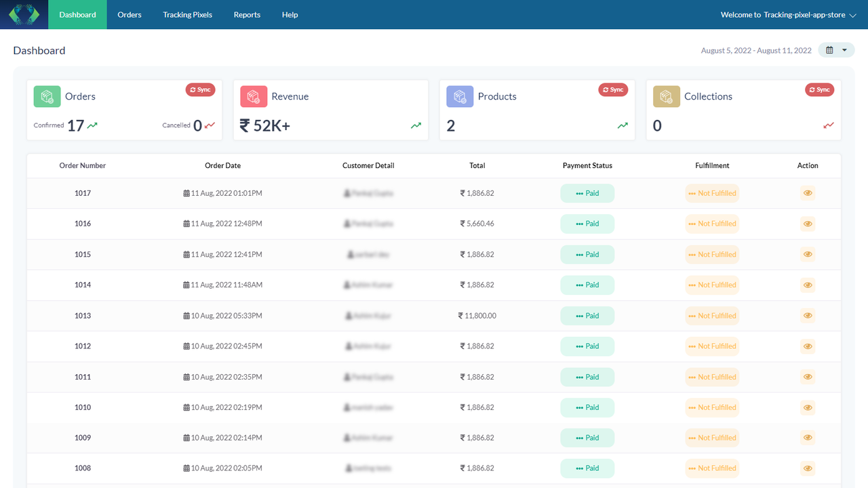868x488 pixels.
Task: Switch to the Tracking Pixels tab
Action: pyautogui.click(x=187, y=14)
